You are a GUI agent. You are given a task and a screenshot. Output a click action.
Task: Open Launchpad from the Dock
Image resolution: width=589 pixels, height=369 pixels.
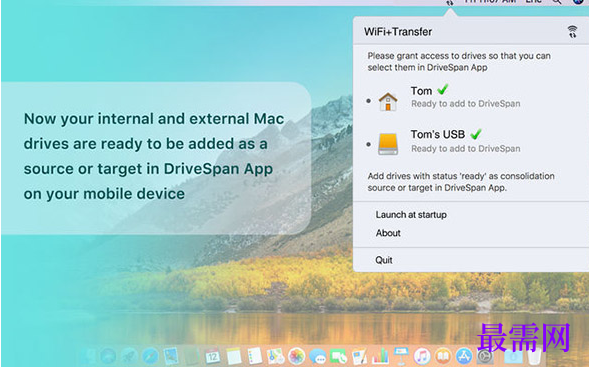[x=129, y=356]
